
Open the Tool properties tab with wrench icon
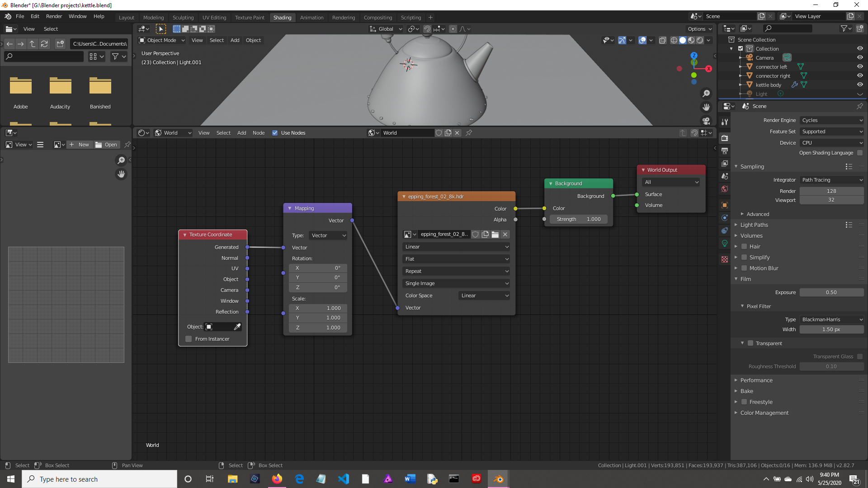coord(725,122)
